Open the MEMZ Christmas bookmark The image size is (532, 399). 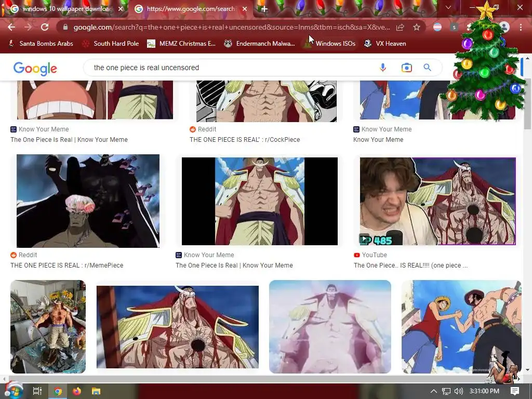pos(181,44)
